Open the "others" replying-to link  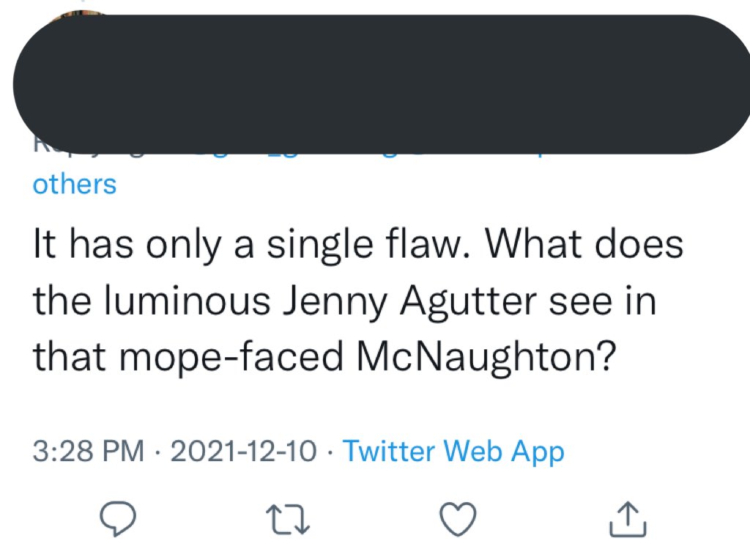[74, 184]
